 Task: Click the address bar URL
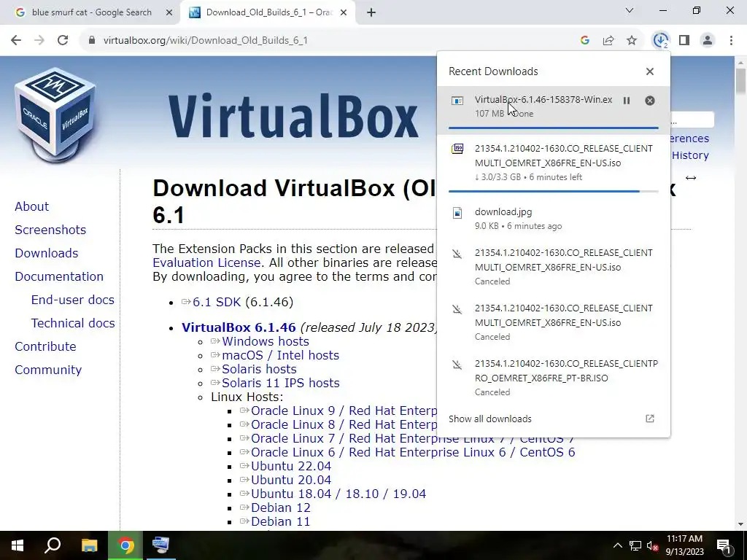[205, 41]
